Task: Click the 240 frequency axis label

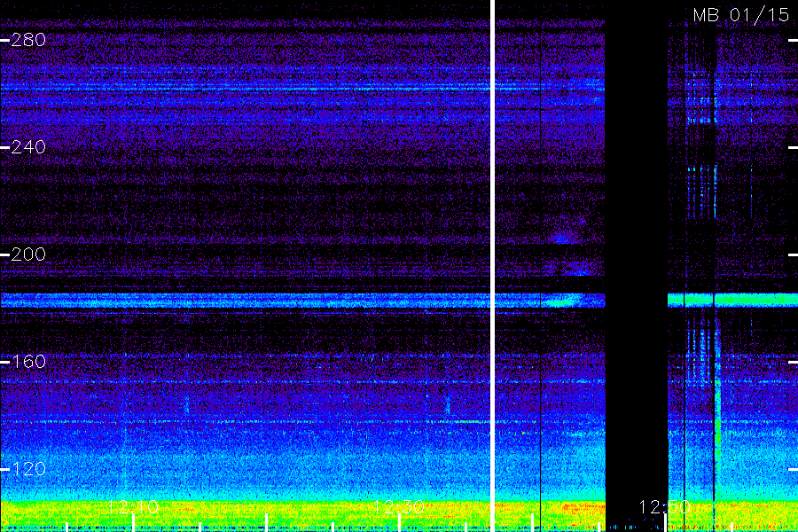Action: click(28, 147)
